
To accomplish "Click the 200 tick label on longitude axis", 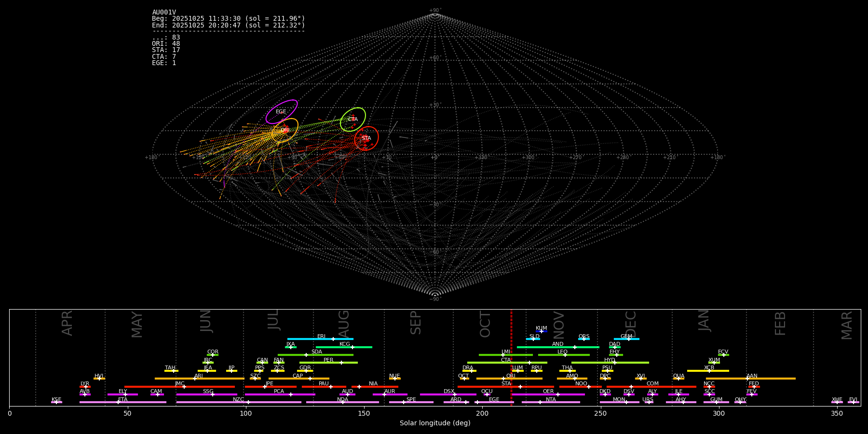I will click(482, 413).
